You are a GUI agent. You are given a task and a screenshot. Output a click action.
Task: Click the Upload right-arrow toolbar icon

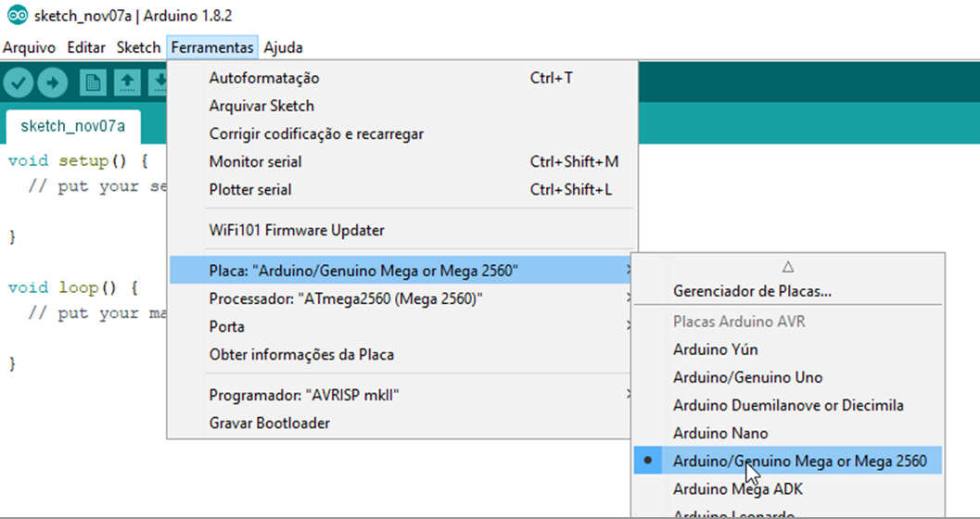tap(53, 83)
